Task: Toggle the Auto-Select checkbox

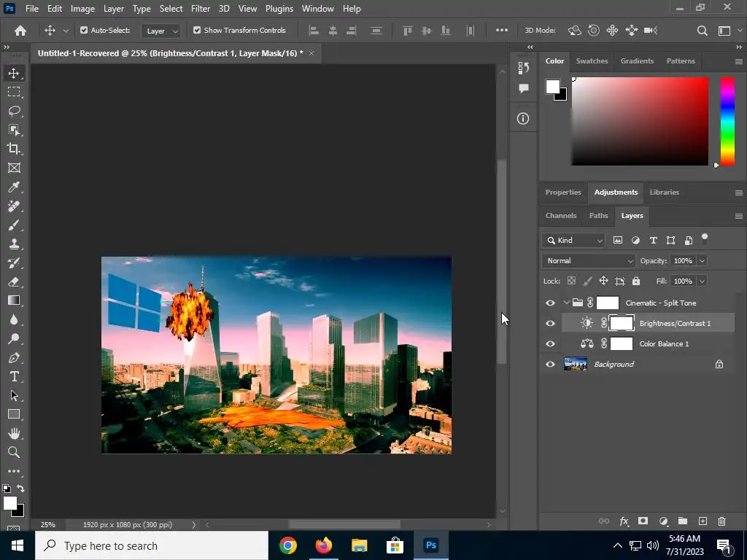Action: [84, 30]
